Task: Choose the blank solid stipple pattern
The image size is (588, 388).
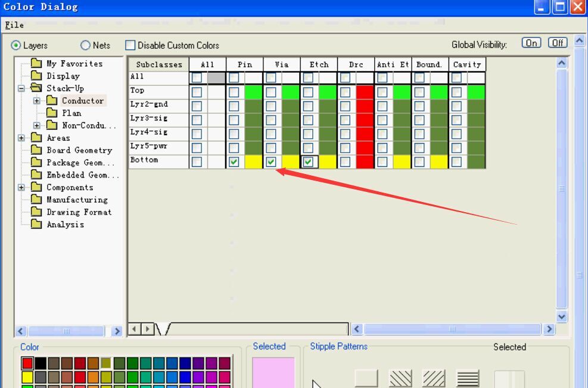Action: pos(366,378)
